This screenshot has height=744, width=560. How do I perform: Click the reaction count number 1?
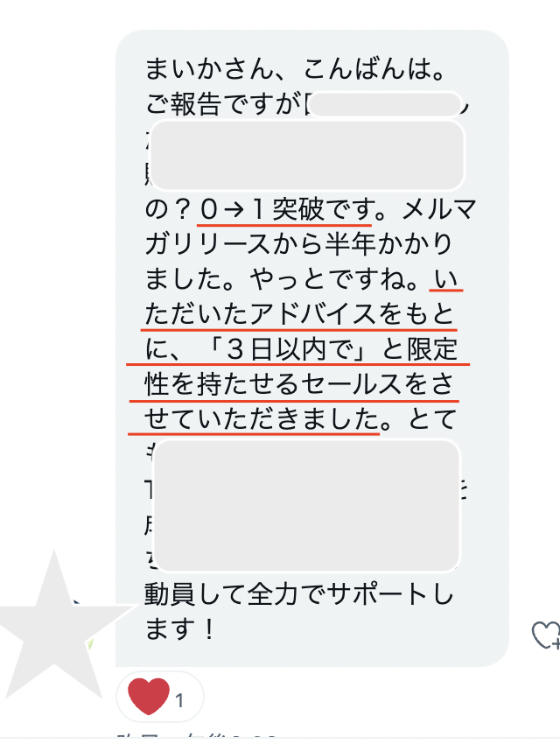tap(179, 700)
